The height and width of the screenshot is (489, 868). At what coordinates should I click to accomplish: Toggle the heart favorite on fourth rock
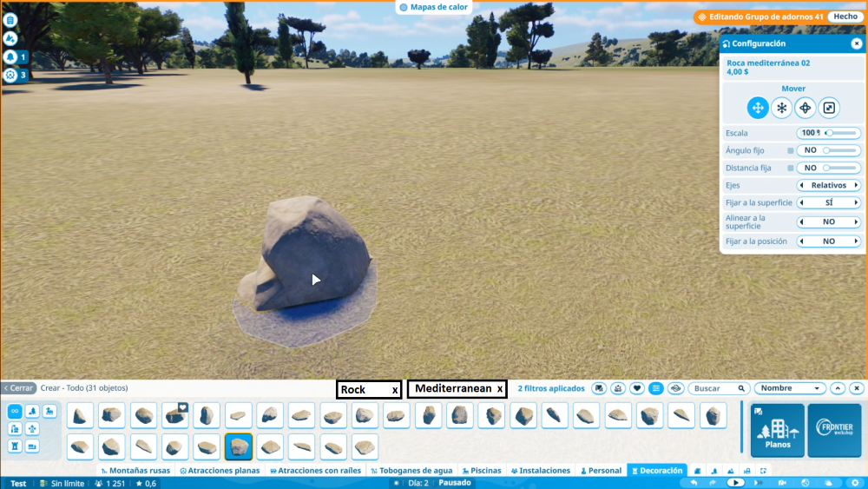tap(182, 407)
